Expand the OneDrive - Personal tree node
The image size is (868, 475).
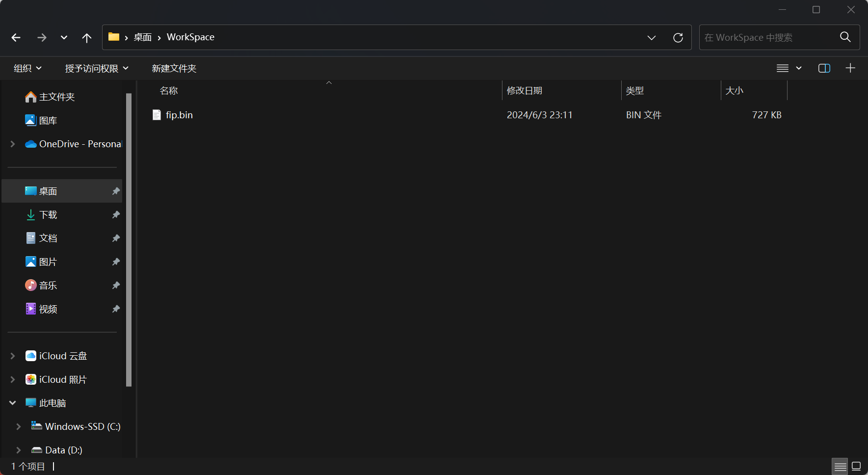[13, 144]
